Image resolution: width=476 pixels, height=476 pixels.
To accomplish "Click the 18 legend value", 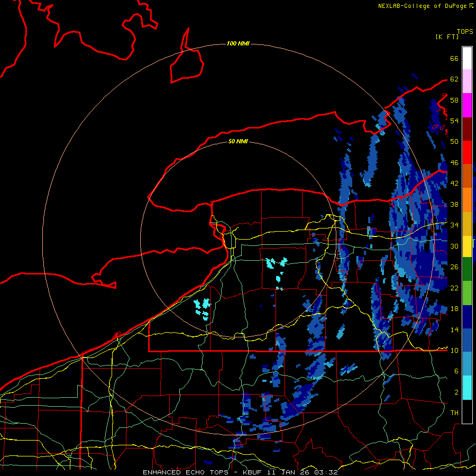I will pos(454,309).
